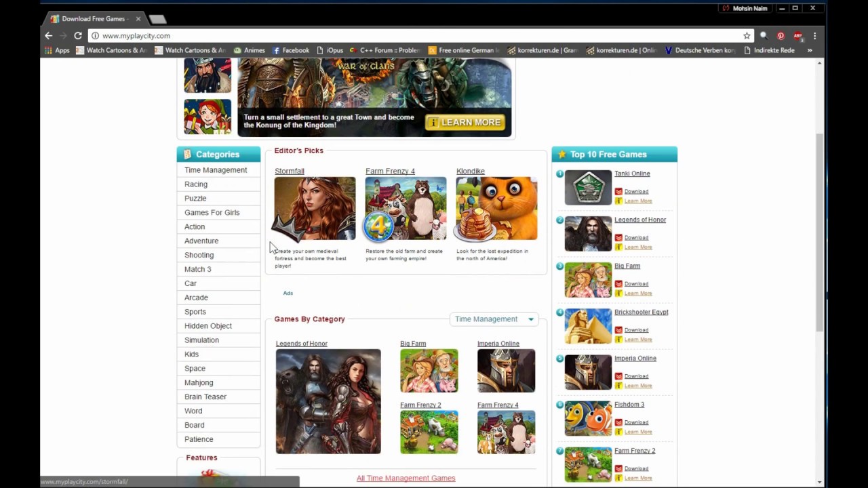Choose the Games For Girls category

[x=212, y=213]
